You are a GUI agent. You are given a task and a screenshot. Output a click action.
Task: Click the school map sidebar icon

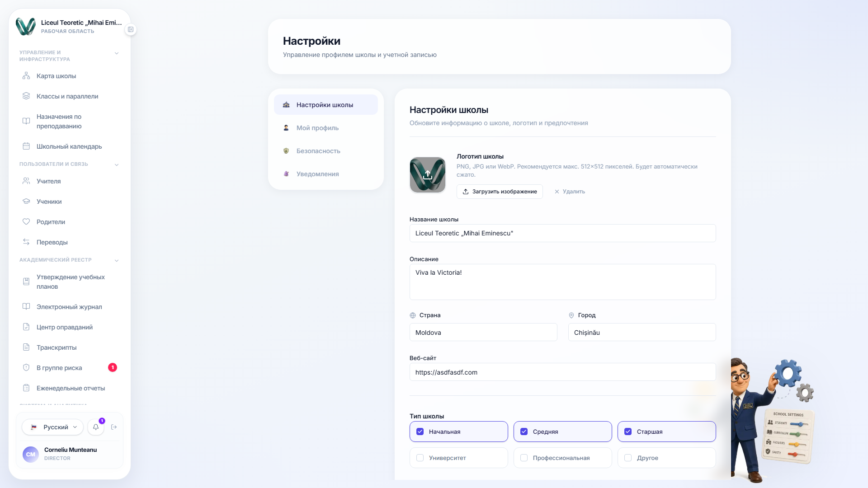pos(26,76)
